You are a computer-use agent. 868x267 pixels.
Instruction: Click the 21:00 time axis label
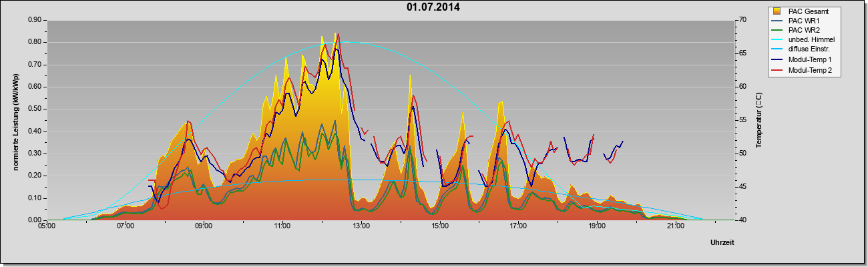[675, 227]
